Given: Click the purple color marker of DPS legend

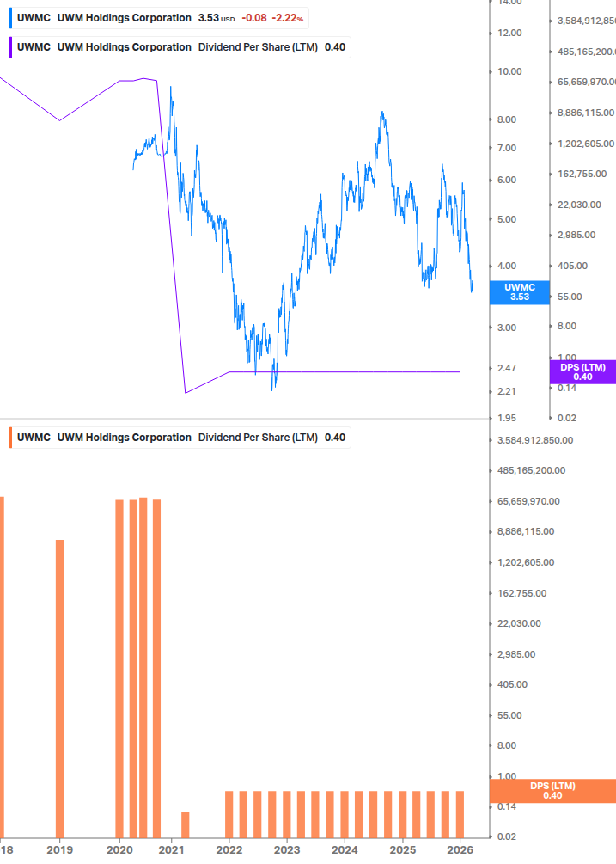Looking at the screenshot, I should [10, 47].
